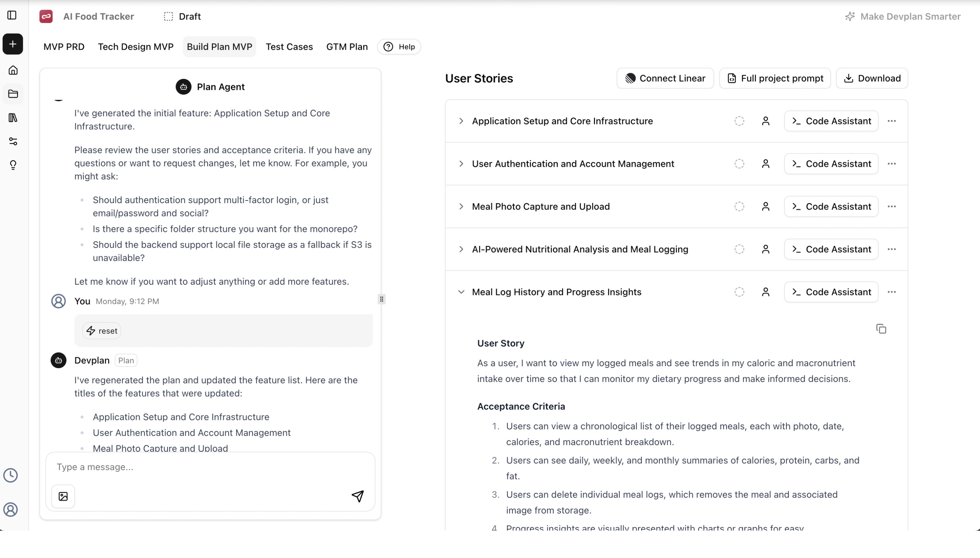Click the Acceptance Criteria heading

(x=521, y=407)
